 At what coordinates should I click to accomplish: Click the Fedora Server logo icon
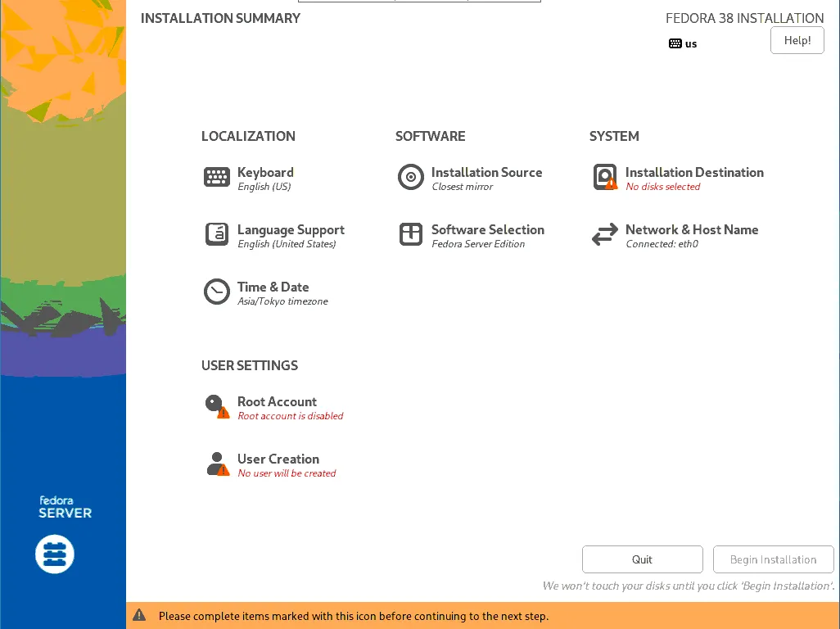(54, 554)
